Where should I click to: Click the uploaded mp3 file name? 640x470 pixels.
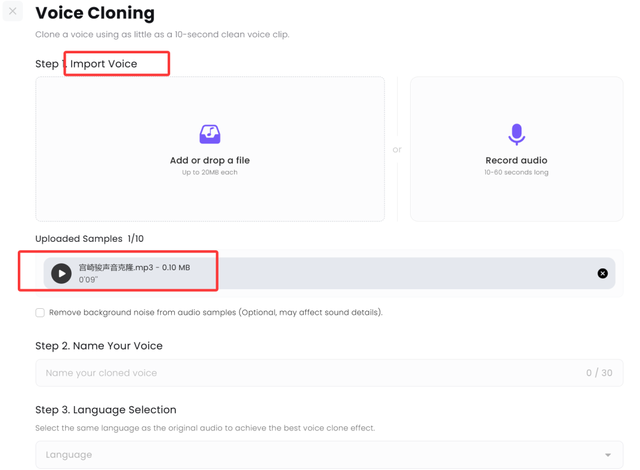134,267
